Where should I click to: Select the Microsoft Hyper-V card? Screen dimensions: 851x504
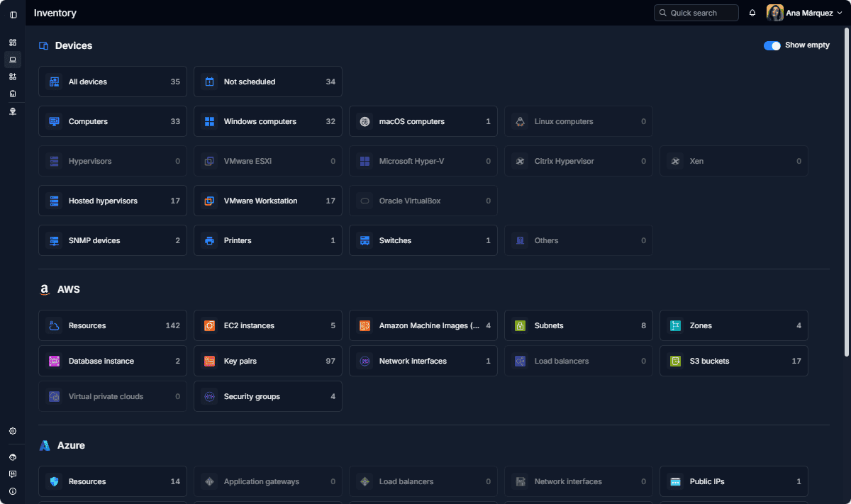(x=423, y=161)
